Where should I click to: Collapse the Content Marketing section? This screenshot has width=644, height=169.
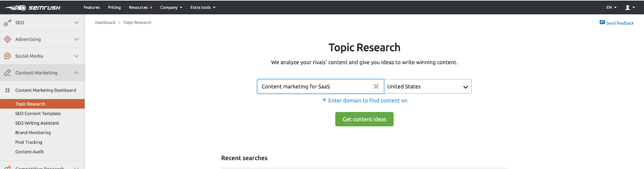tap(76, 73)
